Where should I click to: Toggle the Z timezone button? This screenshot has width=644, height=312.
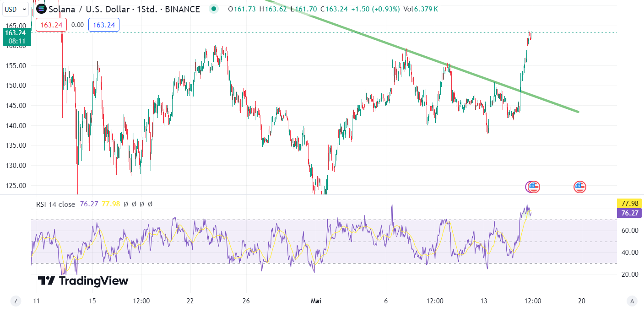click(x=16, y=301)
